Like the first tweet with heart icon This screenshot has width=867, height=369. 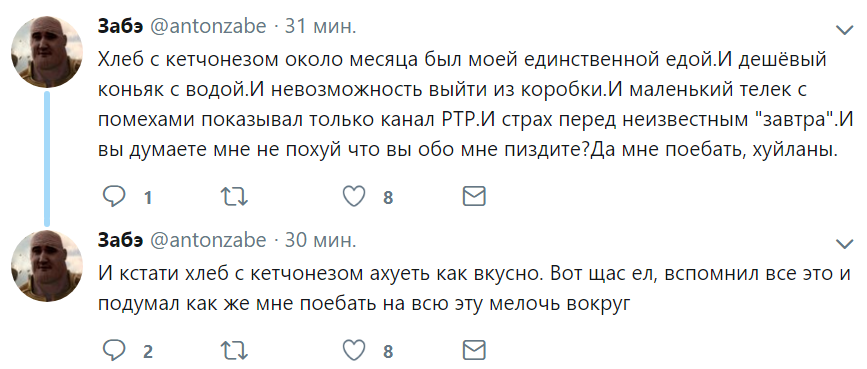tap(354, 196)
